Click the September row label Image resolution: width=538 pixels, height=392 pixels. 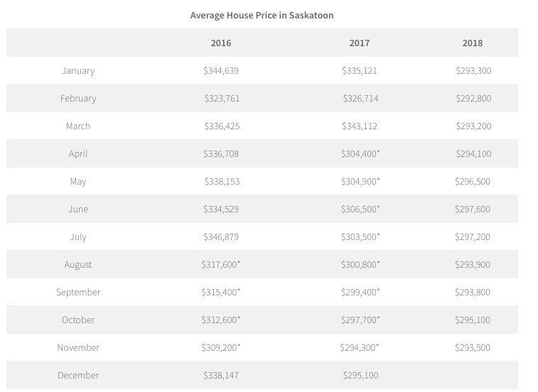78,292
